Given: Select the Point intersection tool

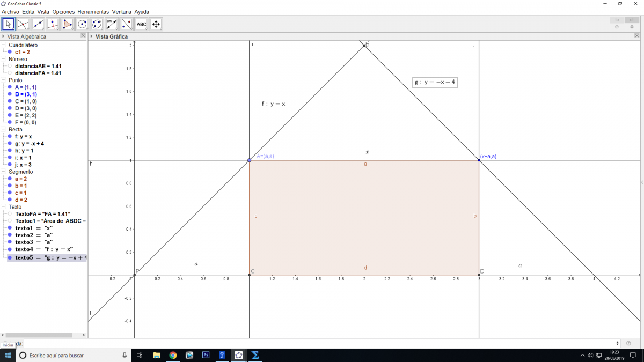Looking at the screenshot, I should coord(23,24).
